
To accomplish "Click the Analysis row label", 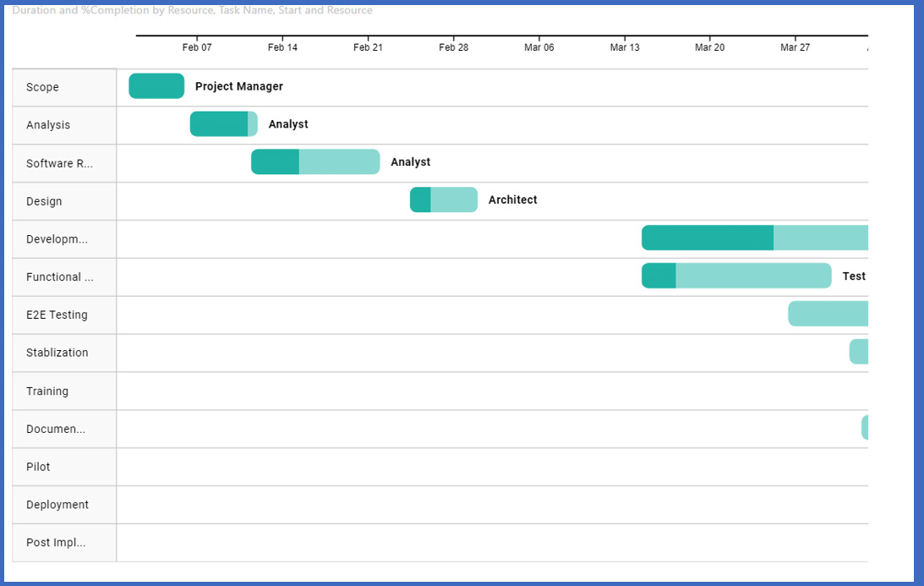I will (48, 125).
